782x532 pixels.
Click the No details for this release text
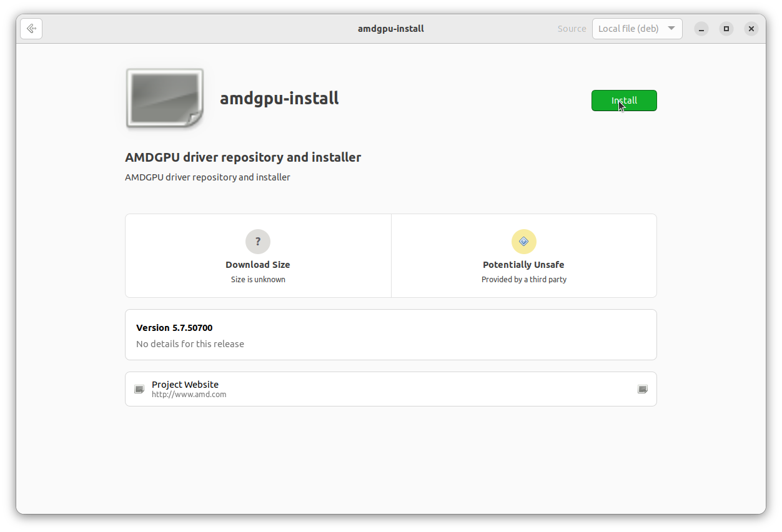coord(190,343)
